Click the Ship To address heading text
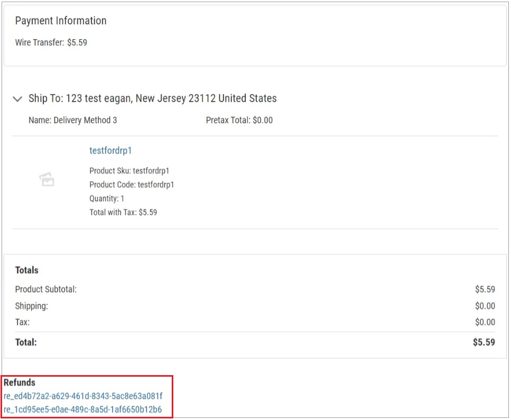This screenshot has width=511, height=420. (x=152, y=98)
